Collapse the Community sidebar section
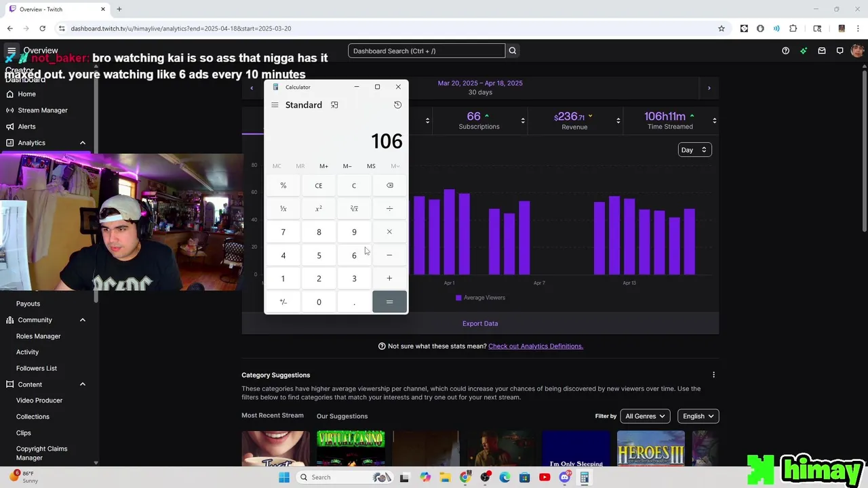 tap(83, 320)
